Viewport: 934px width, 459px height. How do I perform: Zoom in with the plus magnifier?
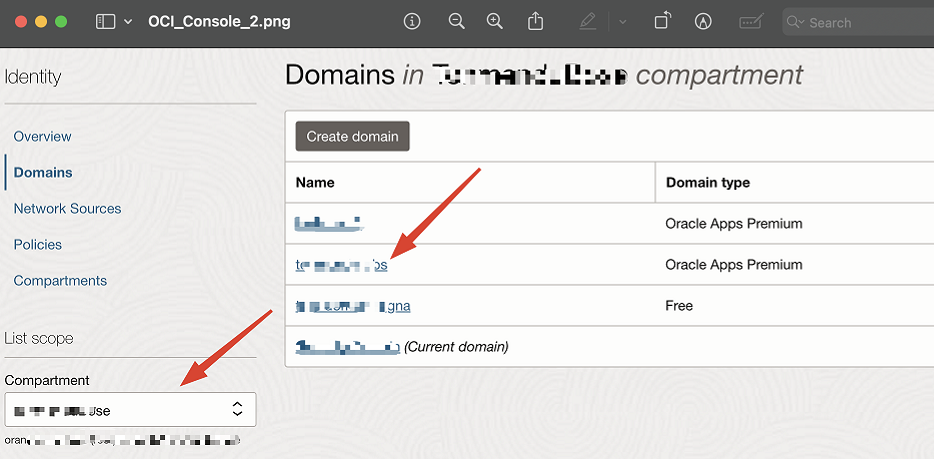pyautogui.click(x=494, y=21)
